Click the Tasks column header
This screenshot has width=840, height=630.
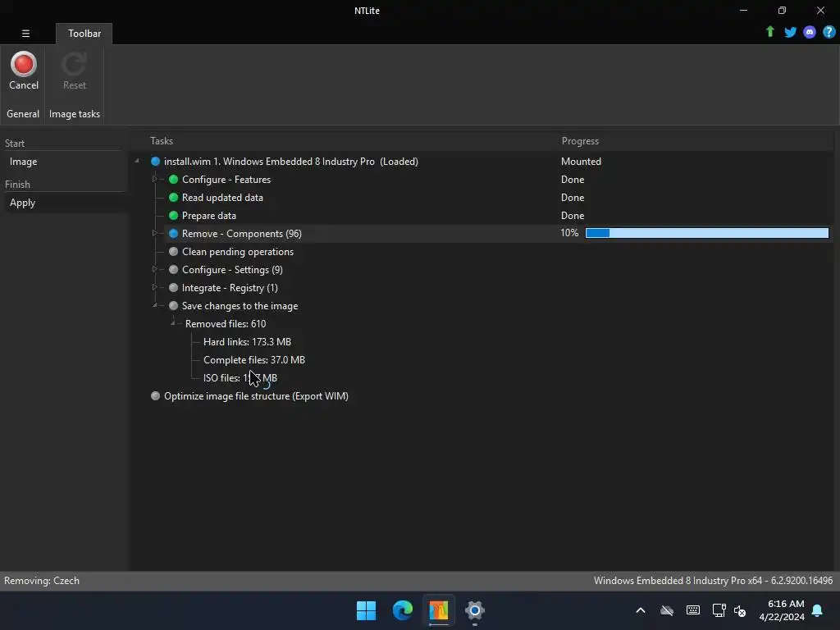162,141
